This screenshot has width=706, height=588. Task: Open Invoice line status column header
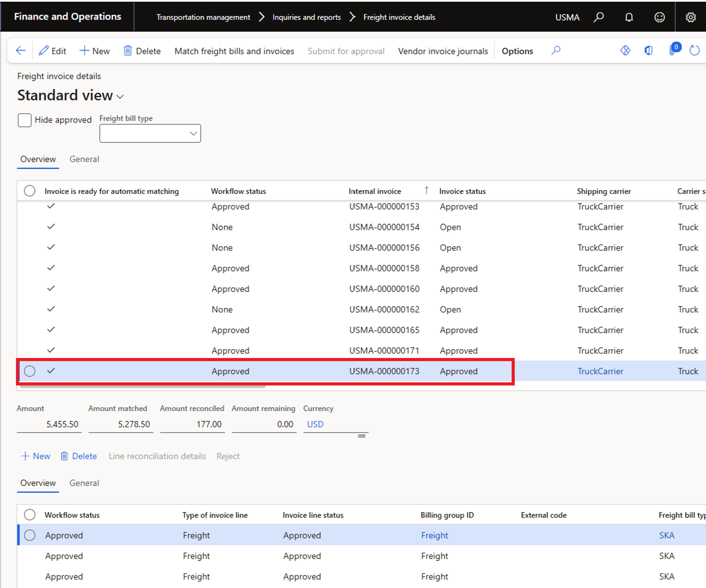(x=313, y=515)
